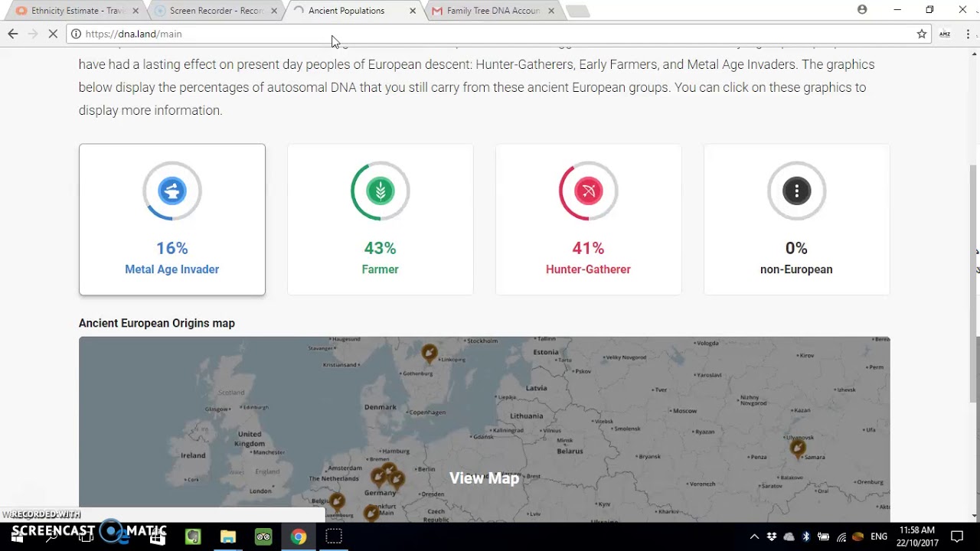980x551 pixels.
Task: Click the 'Ancient European Origins map' heading
Action: point(157,323)
